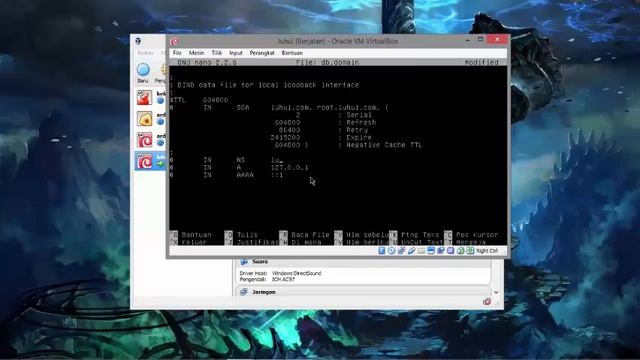Click the network icon beside Jaringan
Image resolution: width=640 pixels, height=360 pixels.
click(244, 292)
